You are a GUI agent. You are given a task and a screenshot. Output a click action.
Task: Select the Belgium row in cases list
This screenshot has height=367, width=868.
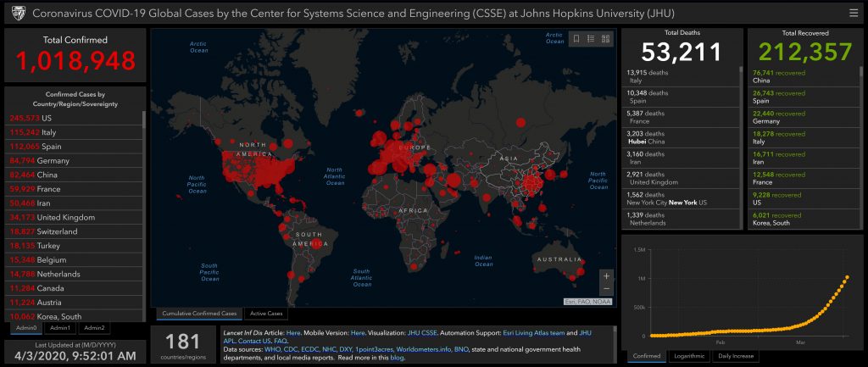[74, 259]
